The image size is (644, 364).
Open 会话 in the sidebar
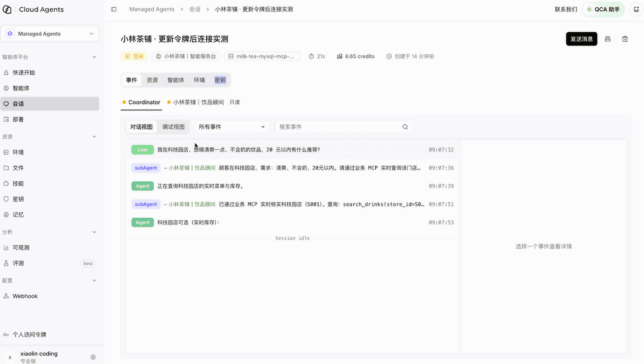pyautogui.click(x=49, y=103)
